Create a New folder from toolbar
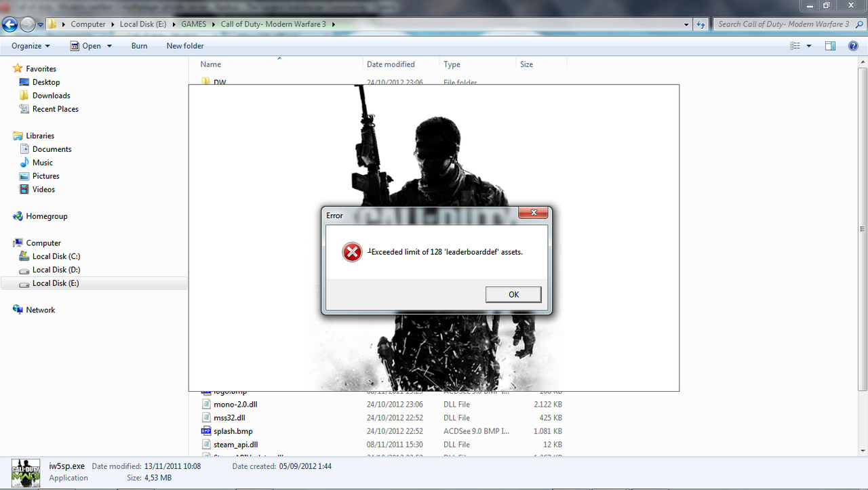 pyautogui.click(x=185, y=46)
